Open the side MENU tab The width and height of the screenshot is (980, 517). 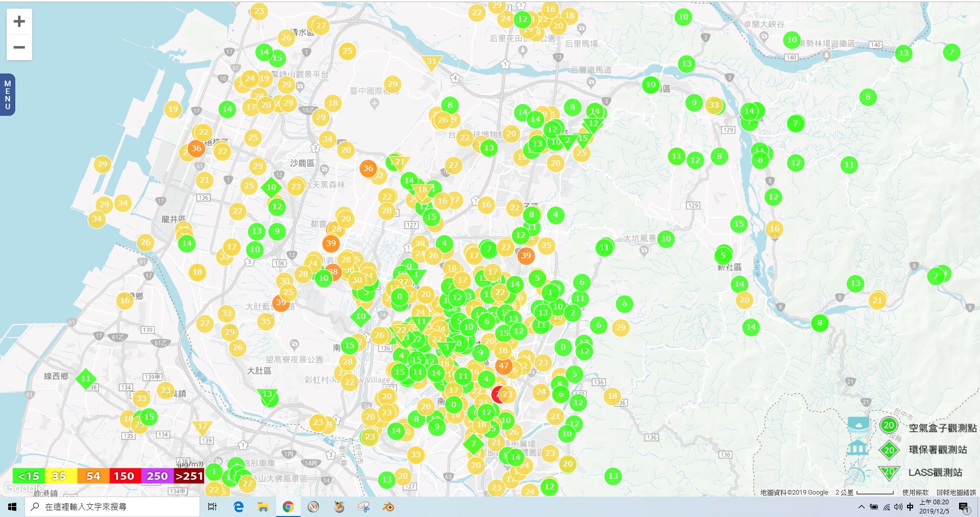click(x=8, y=95)
